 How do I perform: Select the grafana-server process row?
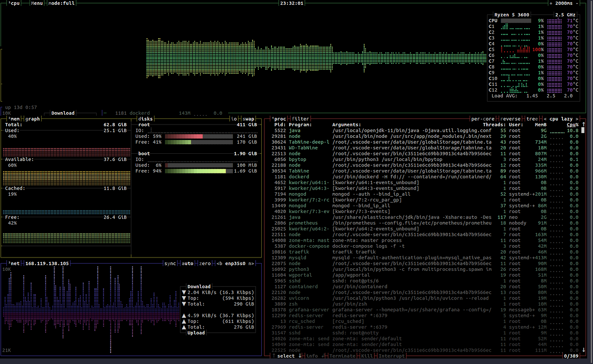[426, 310]
